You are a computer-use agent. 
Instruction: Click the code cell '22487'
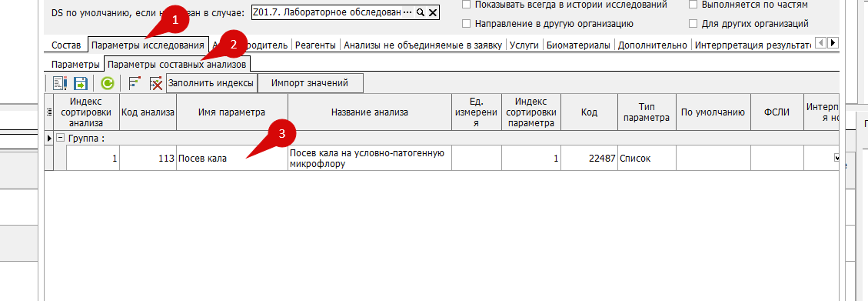589,159
